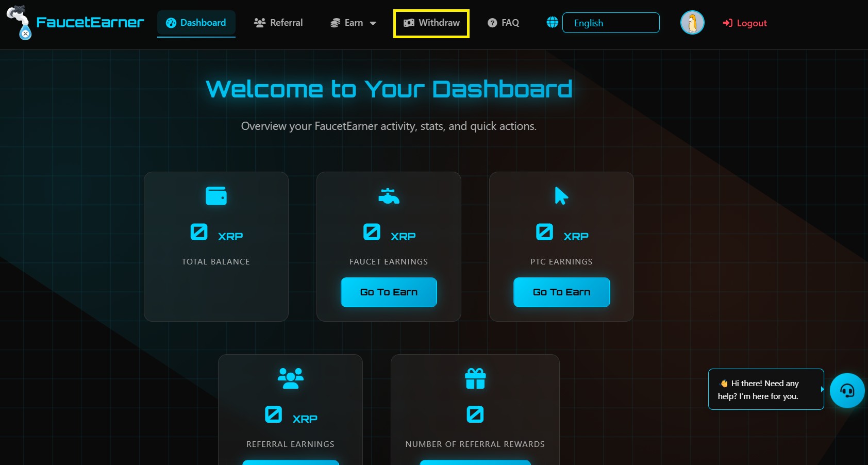Screen dimensions: 868x465
Task: Click the cursor icon above PTC Earnings
Action: coord(561,196)
